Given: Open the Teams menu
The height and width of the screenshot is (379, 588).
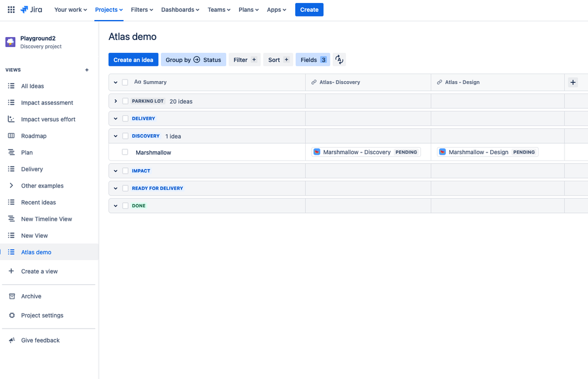Looking at the screenshot, I should click(219, 10).
